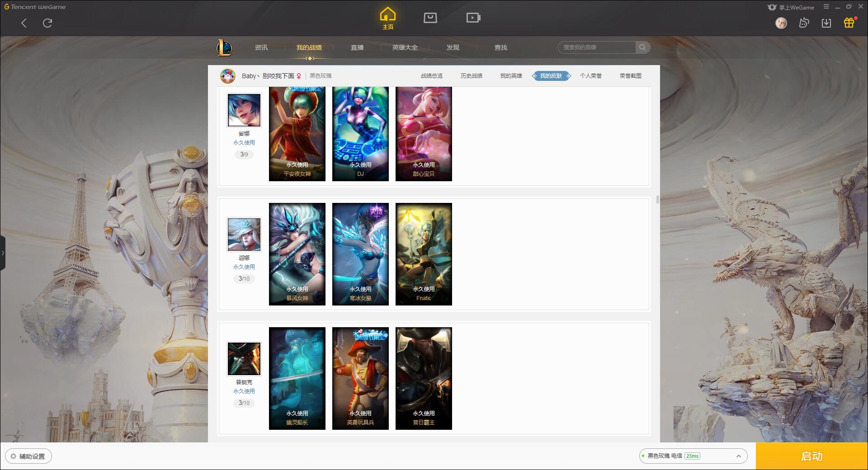
Task: Expand the left side panel arrow
Action: [x=3, y=253]
